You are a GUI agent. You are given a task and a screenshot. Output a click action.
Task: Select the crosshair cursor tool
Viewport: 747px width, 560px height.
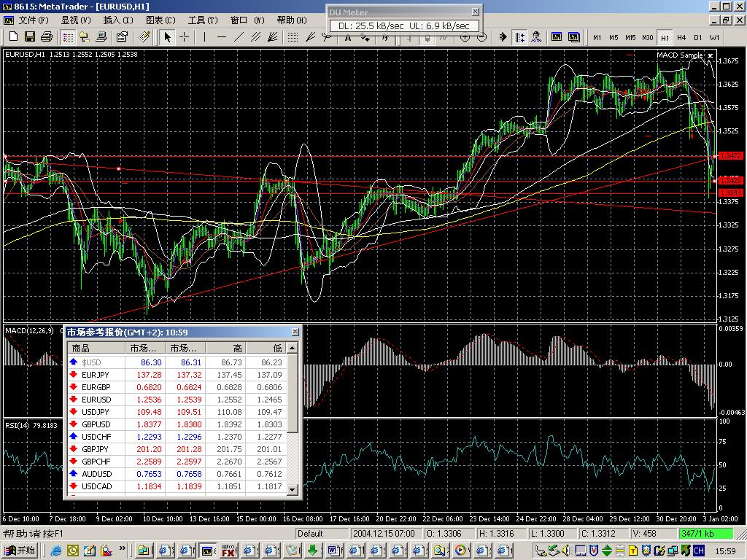[x=185, y=37]
